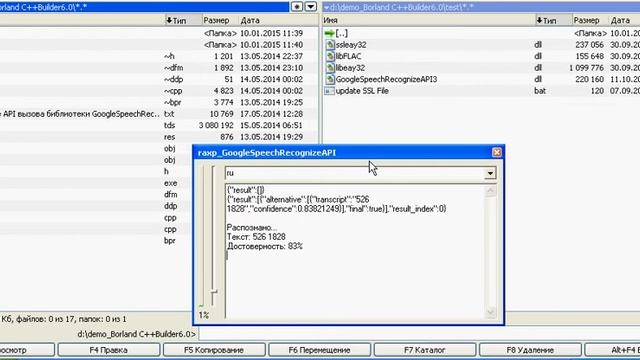The image size is (640, 360).
Task: Click the F7 Каталог button
Action: pos(424,350)
